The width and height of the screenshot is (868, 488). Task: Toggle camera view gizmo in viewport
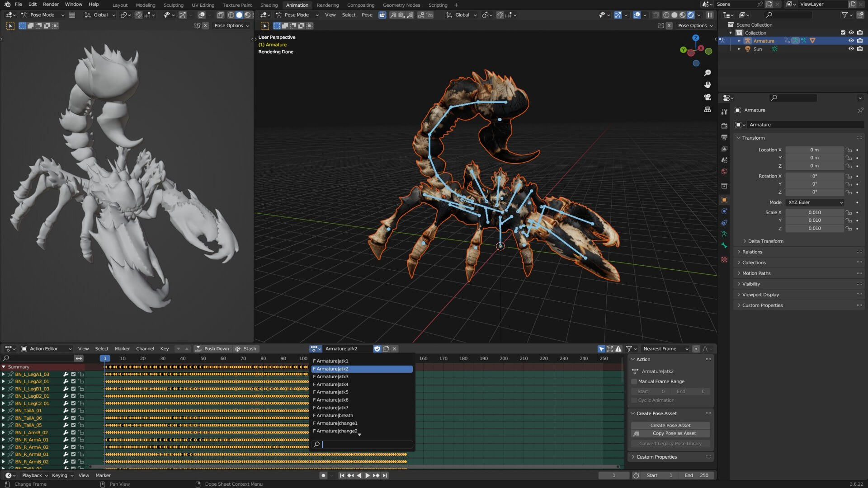tap(708, 97)
